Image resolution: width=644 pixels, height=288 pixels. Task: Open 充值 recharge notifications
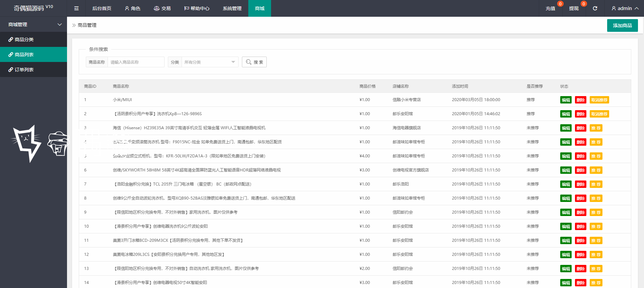pyautogui.click(x=550, y=8)
